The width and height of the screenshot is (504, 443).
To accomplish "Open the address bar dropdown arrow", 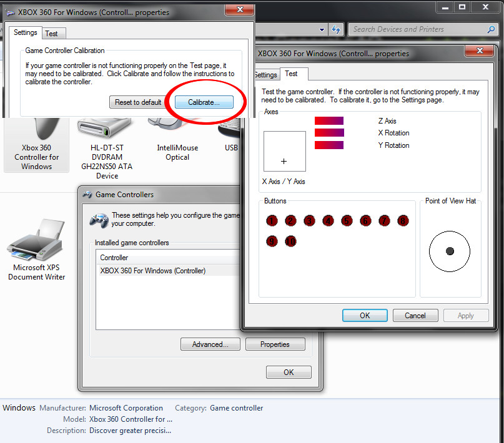I will click(x=322, y=29).
